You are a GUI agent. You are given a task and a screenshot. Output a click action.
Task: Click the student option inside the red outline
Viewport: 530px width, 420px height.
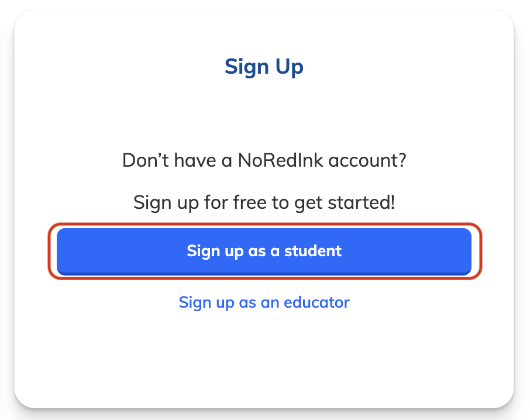click(x=264, y=251)
